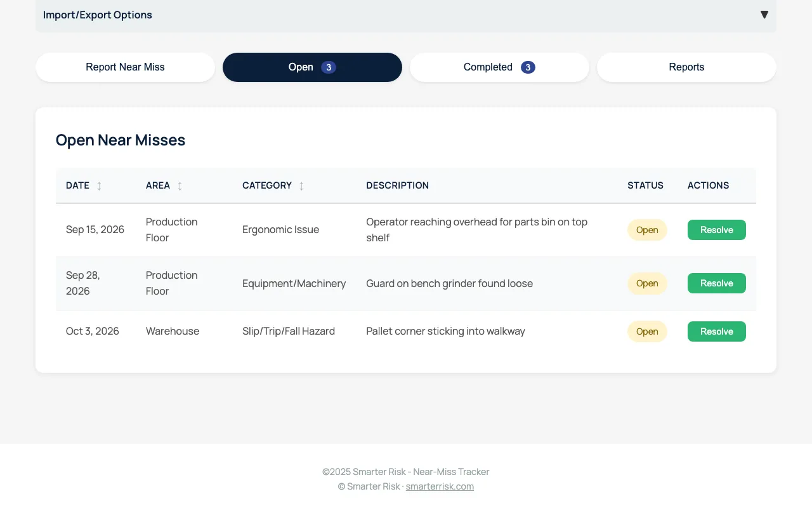This screenshot has width=812, height=508.
Task: Resolve the bench grinder guard near miss
Action: coord(717,283)
